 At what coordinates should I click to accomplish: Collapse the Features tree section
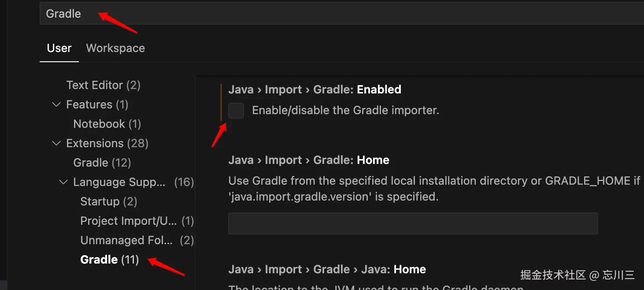(56, 104)
